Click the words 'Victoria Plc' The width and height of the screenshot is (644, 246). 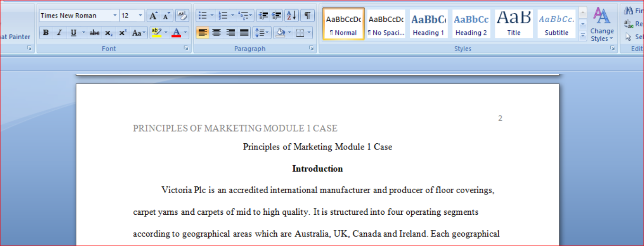point(183,190)
